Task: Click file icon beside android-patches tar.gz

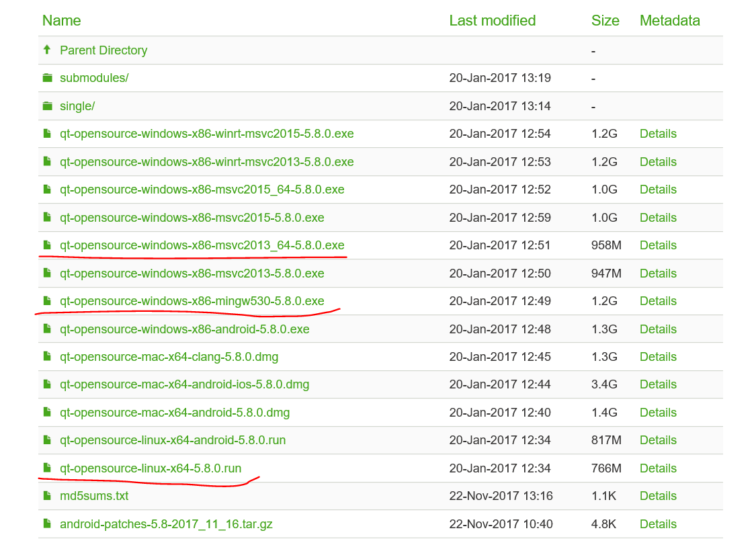Action: coord(47,524)
